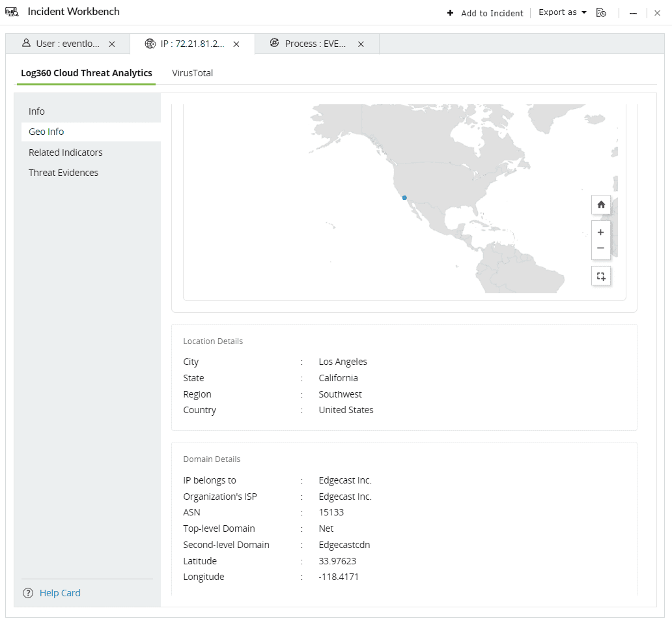Open the Export as dropdown
Image resolution: width=672 pixels, height=636 pixels.
point(561,12)
